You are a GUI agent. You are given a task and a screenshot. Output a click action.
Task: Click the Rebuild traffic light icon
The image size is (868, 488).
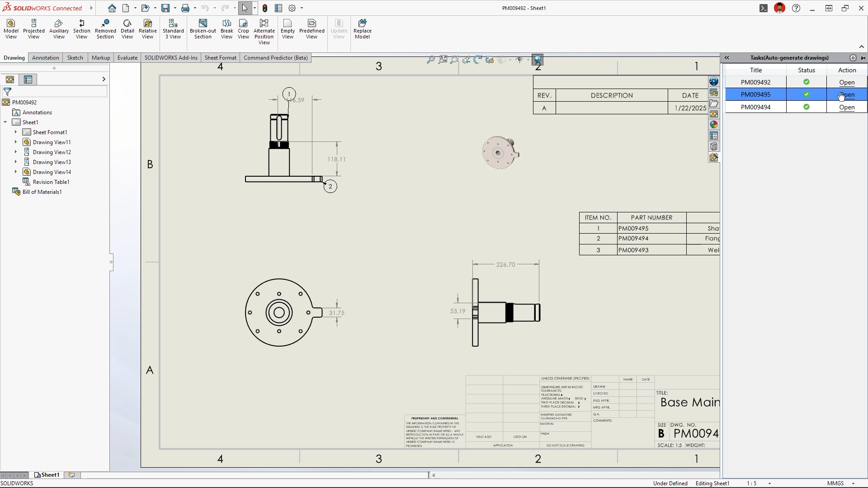coord(265,8)
